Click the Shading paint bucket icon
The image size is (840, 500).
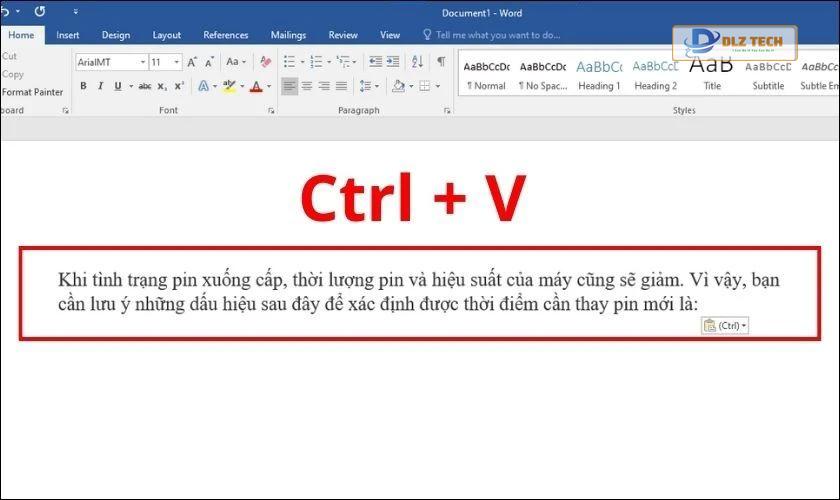398,86
